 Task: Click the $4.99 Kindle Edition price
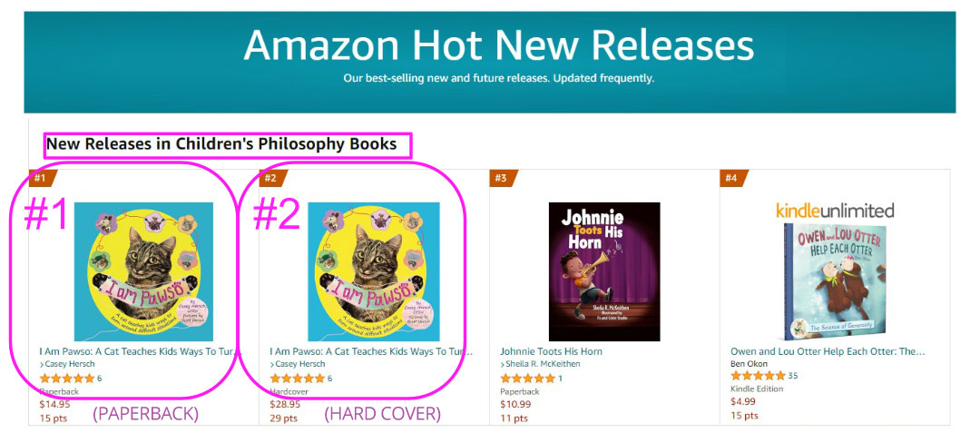pos(743,401)
